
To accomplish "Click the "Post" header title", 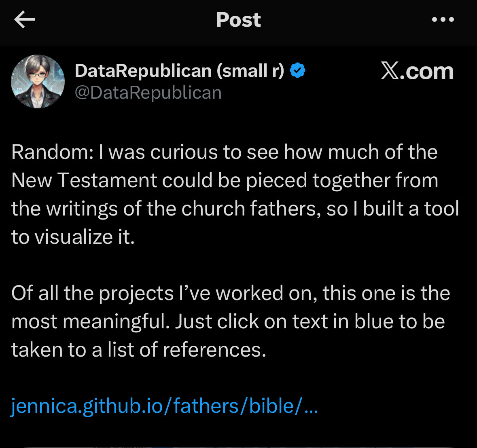I will tap(238, 19).
